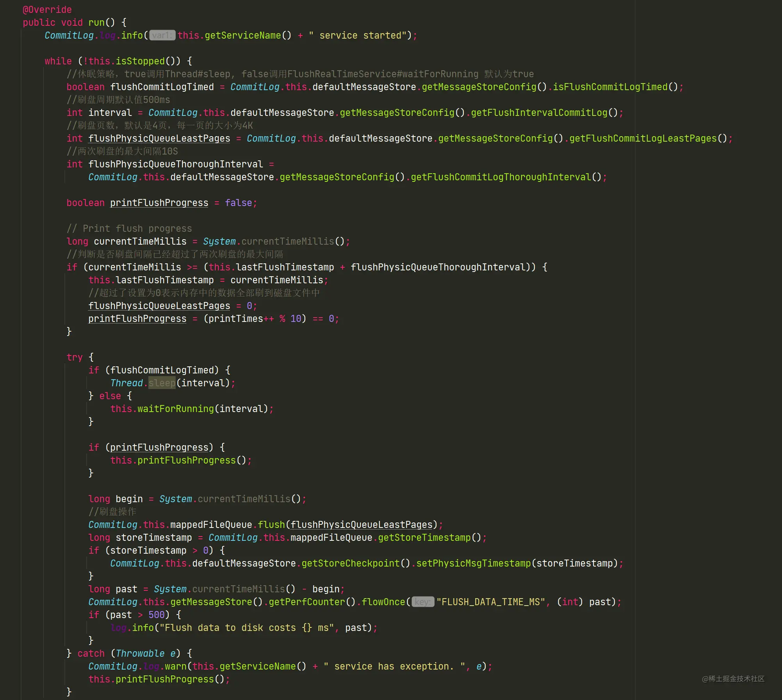Click the getFlushCommitLogThoroughInterval() call
782x700 pixels.
(506, 177)
